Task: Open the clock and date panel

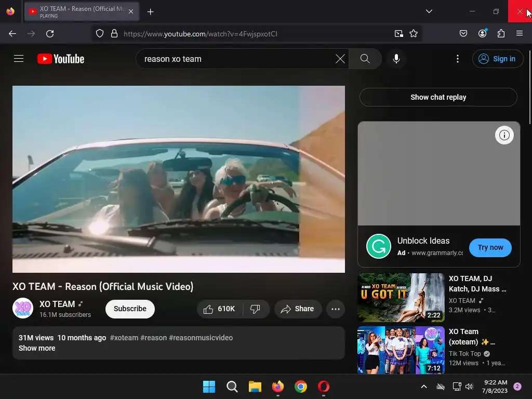Action: (x=495, y=387)
